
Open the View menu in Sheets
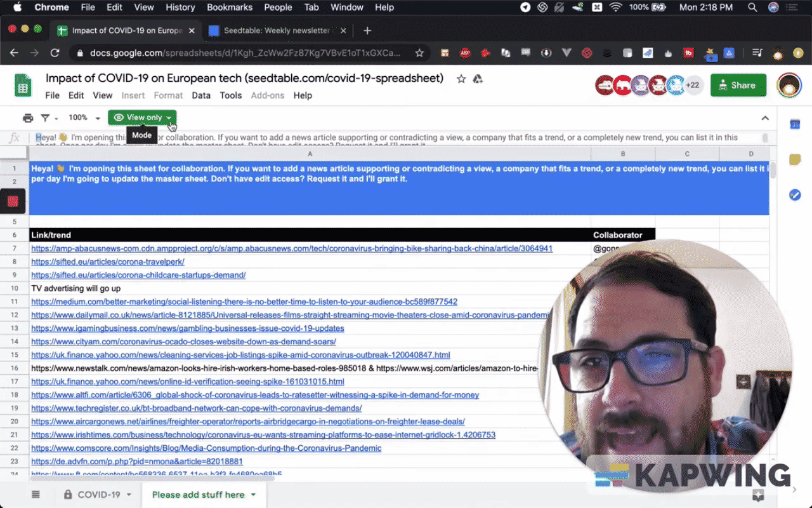point(103,95)
